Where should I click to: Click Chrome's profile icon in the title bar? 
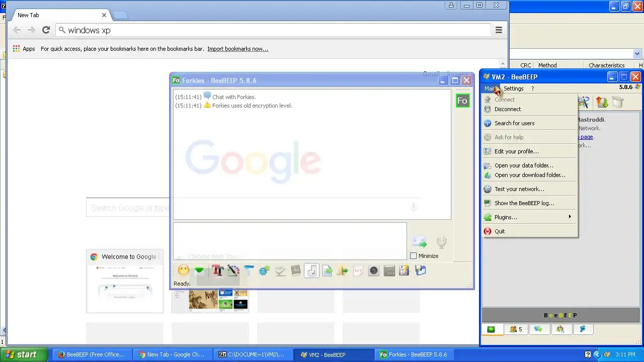[451, 5]
